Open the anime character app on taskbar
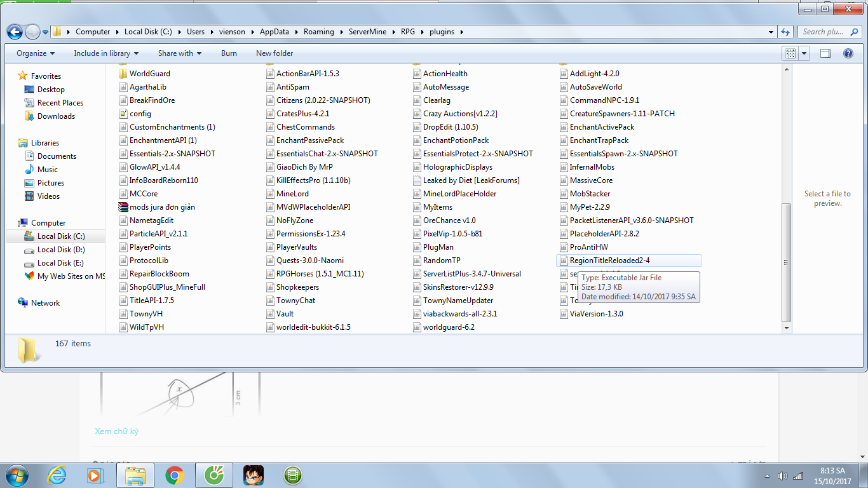The height and width of the screenshot is (488, 868). tap(254, 475)
